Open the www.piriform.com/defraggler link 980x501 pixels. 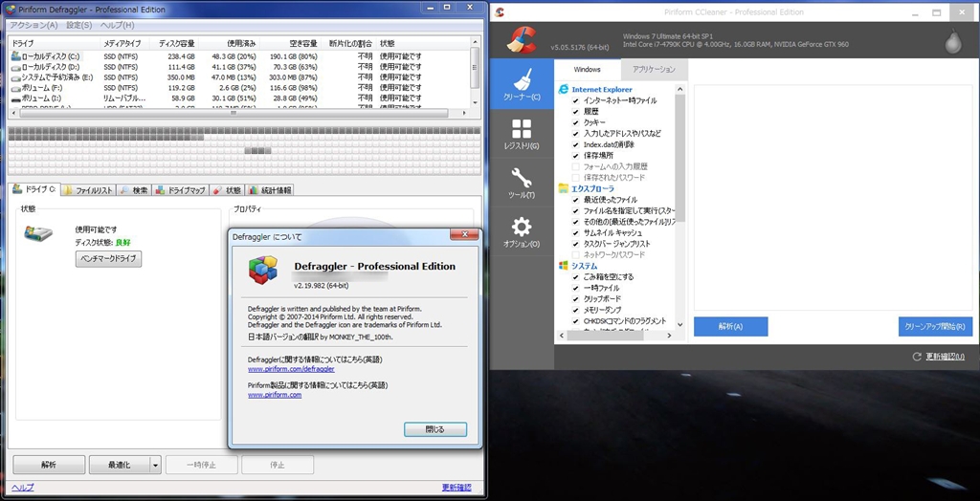point(291,369)
